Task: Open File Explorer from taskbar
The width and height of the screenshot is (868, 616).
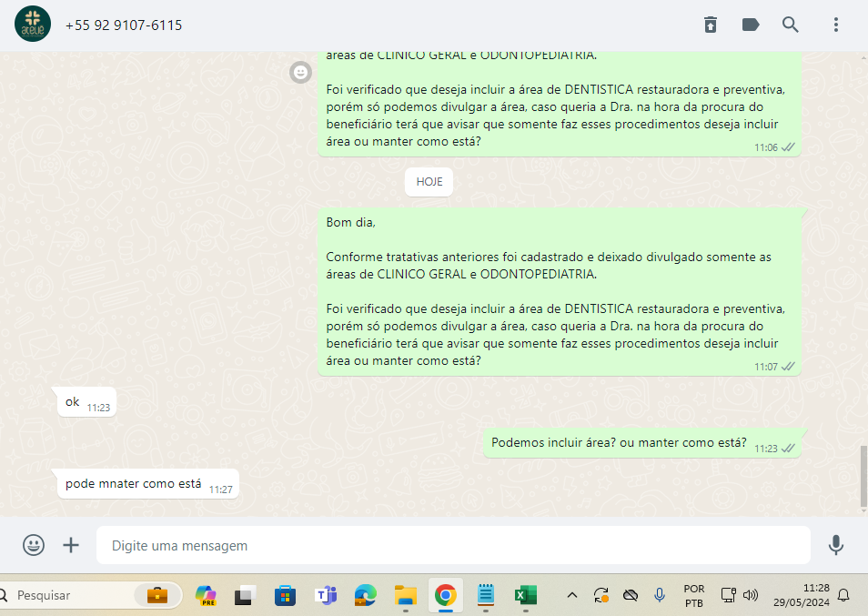Action: pyautogui.click(x=406, y=595)
